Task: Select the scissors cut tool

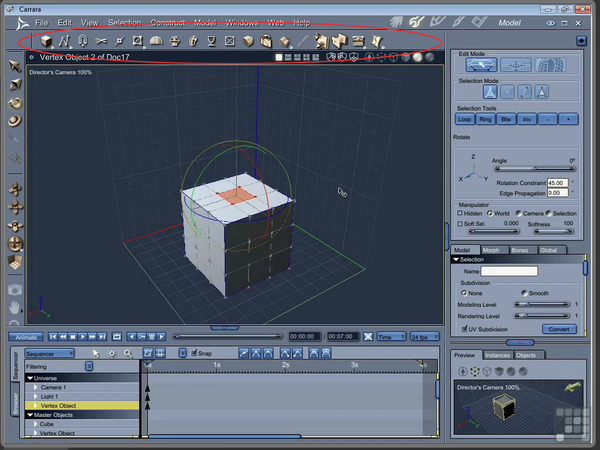Action: pyautogui.click(x=101, y=41)
